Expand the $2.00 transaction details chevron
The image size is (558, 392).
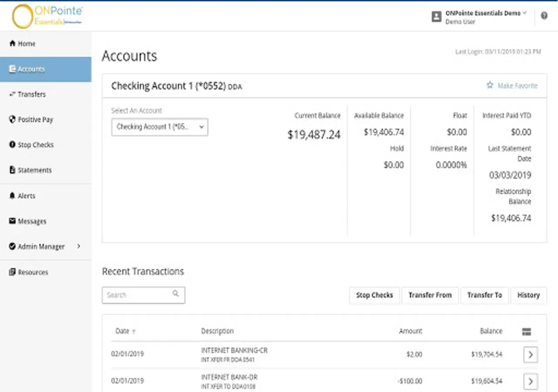[x=530, y=355]
